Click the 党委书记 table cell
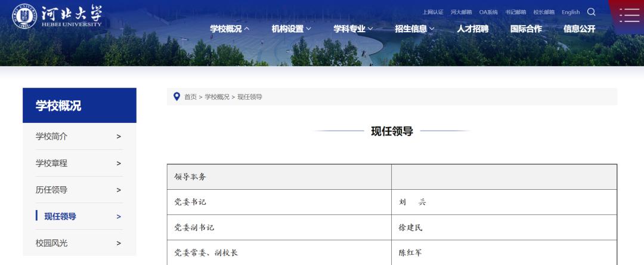This screenshot has width=644, height=265. pos(279,202)
